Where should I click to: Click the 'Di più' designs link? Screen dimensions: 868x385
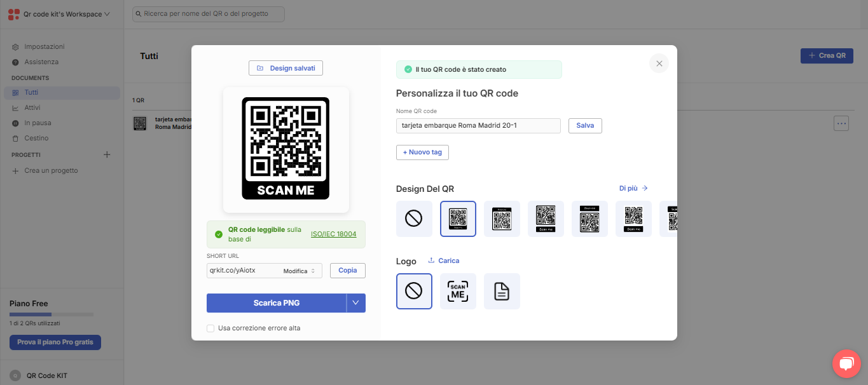(633, 188)
